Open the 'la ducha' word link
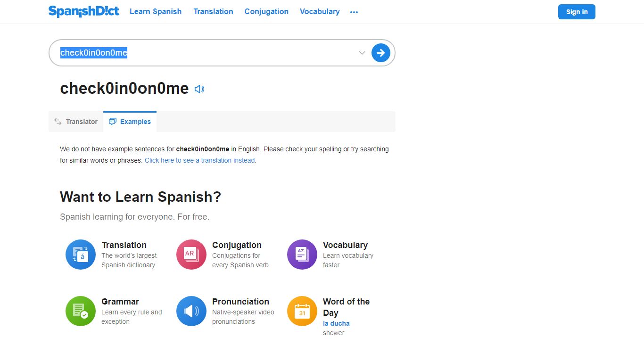Screen dimensions: 644x362 coord(336,323)
